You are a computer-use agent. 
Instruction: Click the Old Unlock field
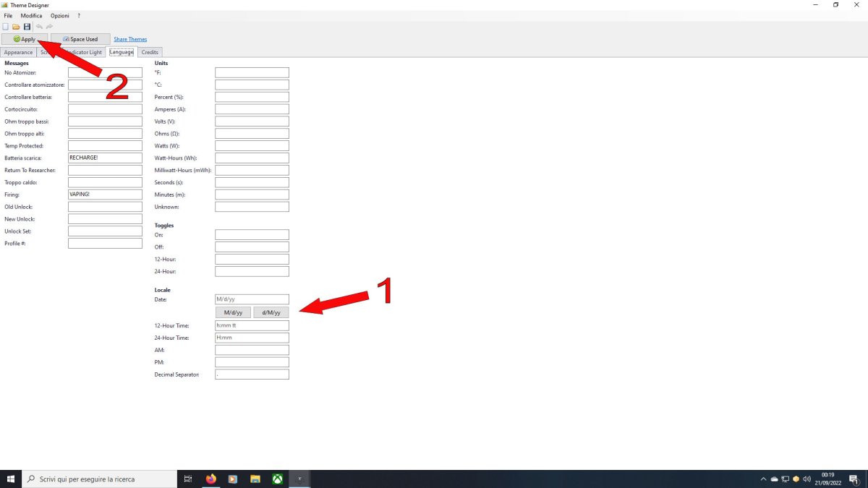(x=105, y=207)
